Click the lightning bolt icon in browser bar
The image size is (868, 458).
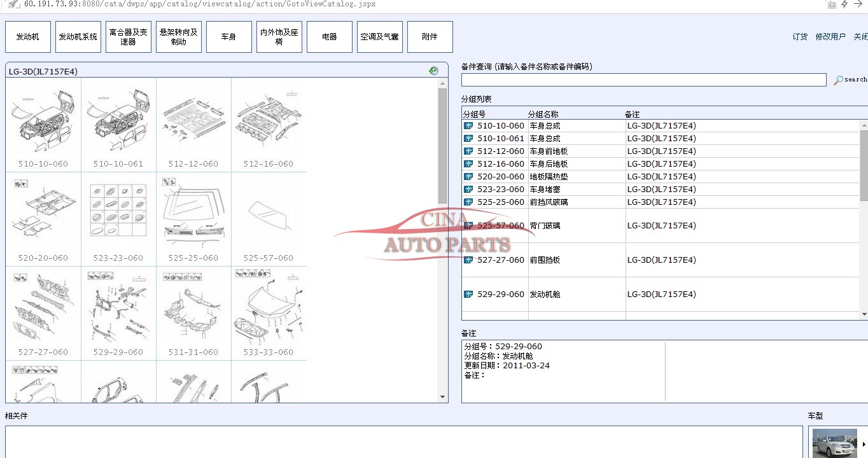pyautogui.click(x=844, y=4)
